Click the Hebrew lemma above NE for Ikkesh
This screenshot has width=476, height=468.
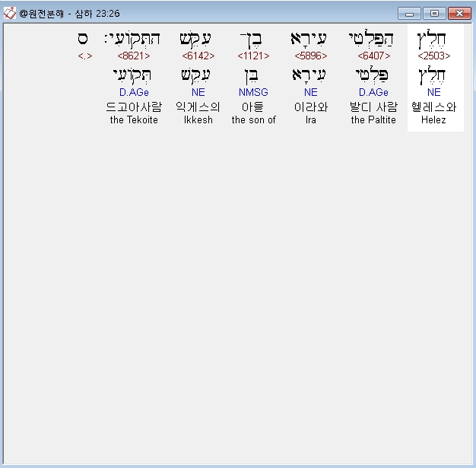pos(196,75)
